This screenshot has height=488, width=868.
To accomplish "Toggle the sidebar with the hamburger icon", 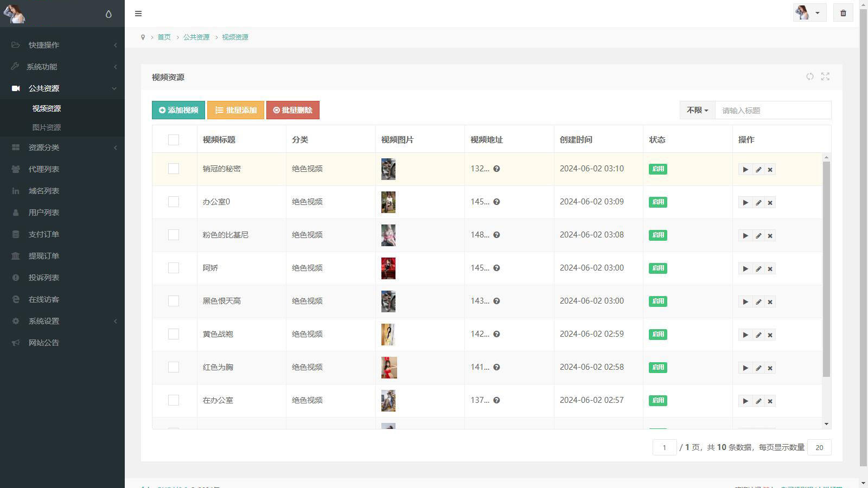I will tap(138, 14).
